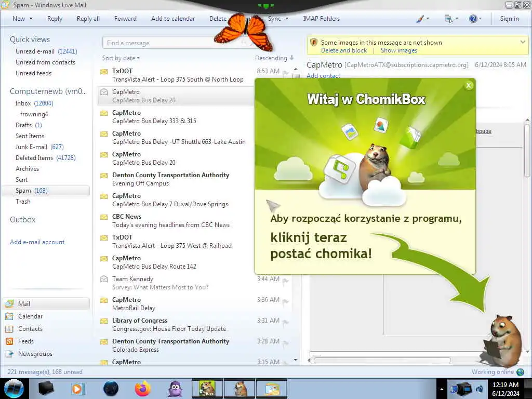Open the Deleted Items folder
Image resolution: width=532 pixels, height=399 pixels.
46,158
